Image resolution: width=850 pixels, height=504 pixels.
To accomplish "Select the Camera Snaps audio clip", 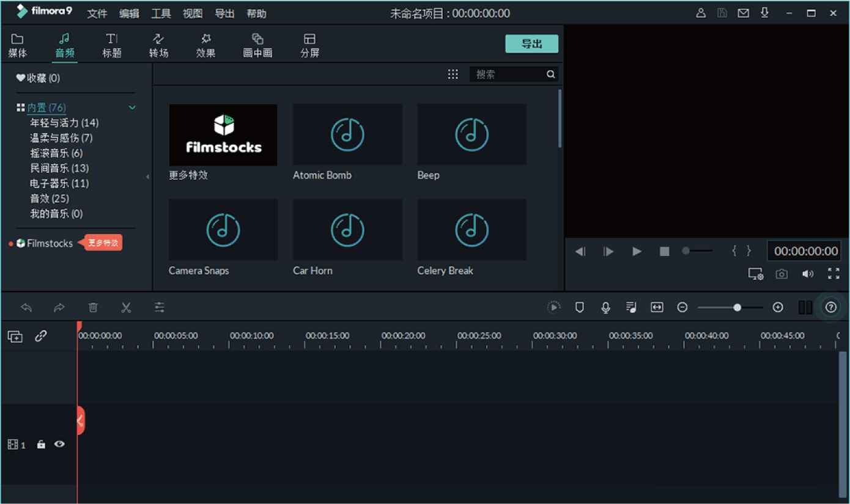I will [x=223, y=230].
